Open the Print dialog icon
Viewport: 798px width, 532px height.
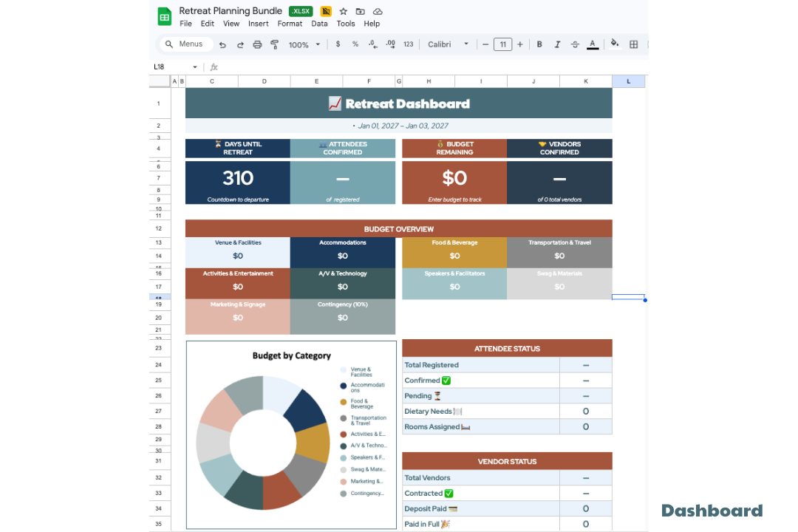(256, 44)
